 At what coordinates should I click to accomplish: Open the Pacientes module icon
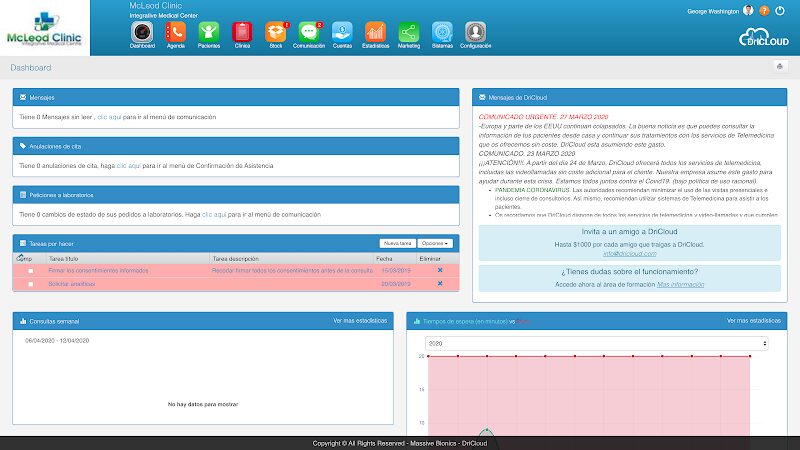pos(209,33)
